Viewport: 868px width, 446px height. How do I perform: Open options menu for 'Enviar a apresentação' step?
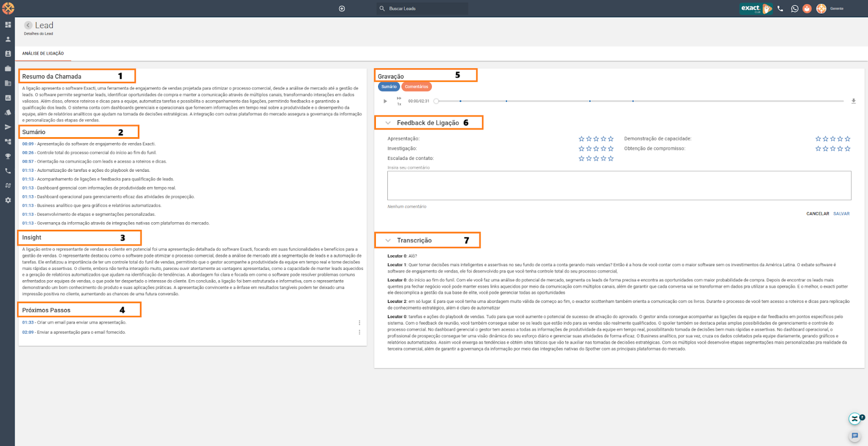pyautogui.click(x=359, y=333)
